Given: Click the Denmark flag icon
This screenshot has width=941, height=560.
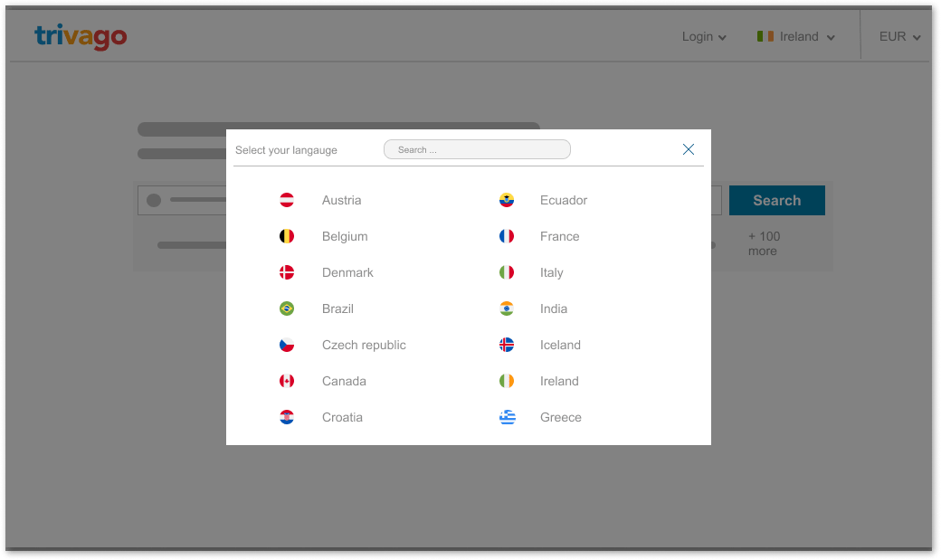Looking at the screenshot, I should [287, 272].
